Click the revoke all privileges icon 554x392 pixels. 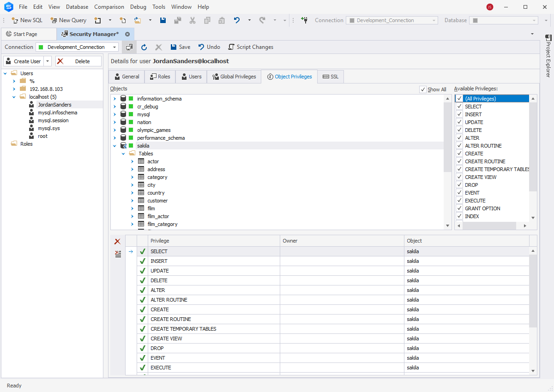[118, 254]
